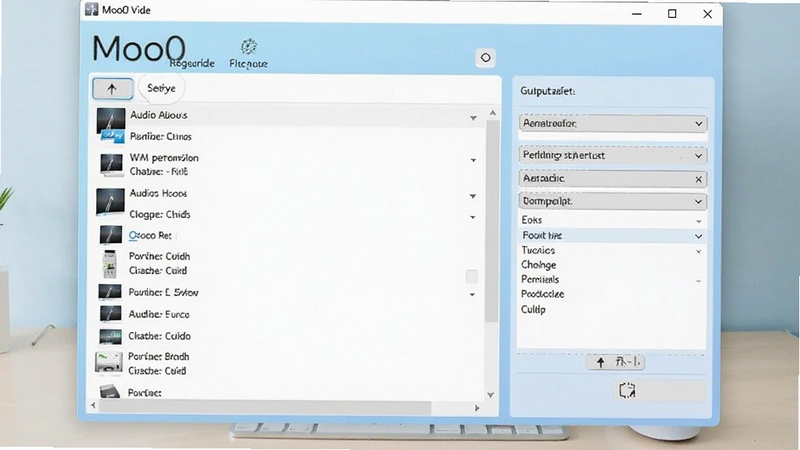Click the WM peromslon thumbnail icon

pos(111,165)
